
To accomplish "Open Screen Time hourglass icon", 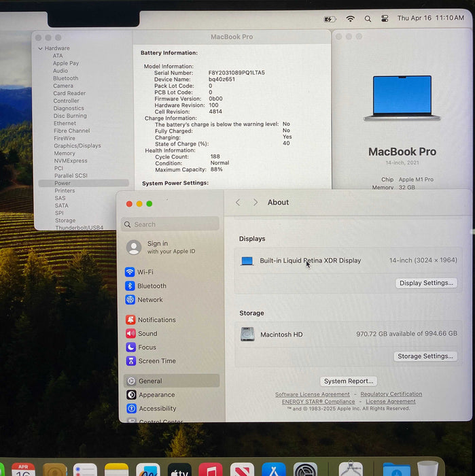I will pos(131,360).
